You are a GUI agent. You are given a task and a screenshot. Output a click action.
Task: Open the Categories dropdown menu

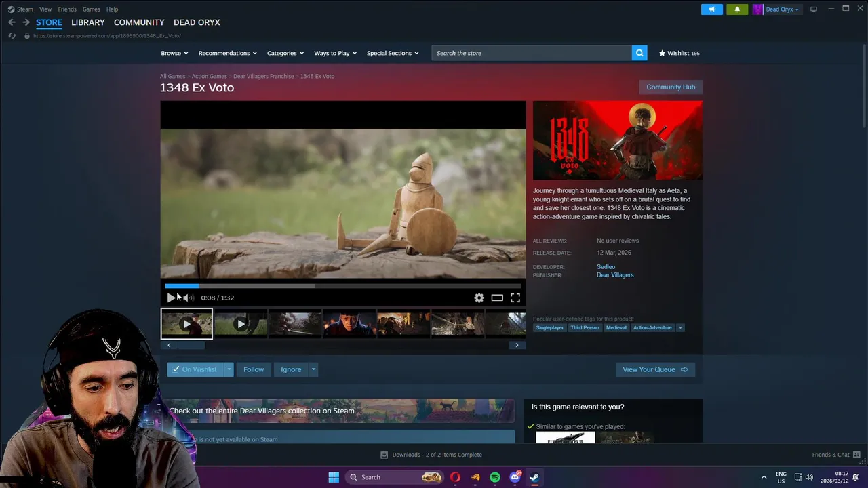tap(285, 53)
